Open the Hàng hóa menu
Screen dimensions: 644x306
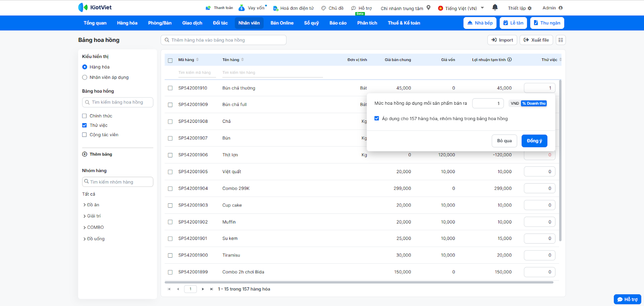(127, 23)
